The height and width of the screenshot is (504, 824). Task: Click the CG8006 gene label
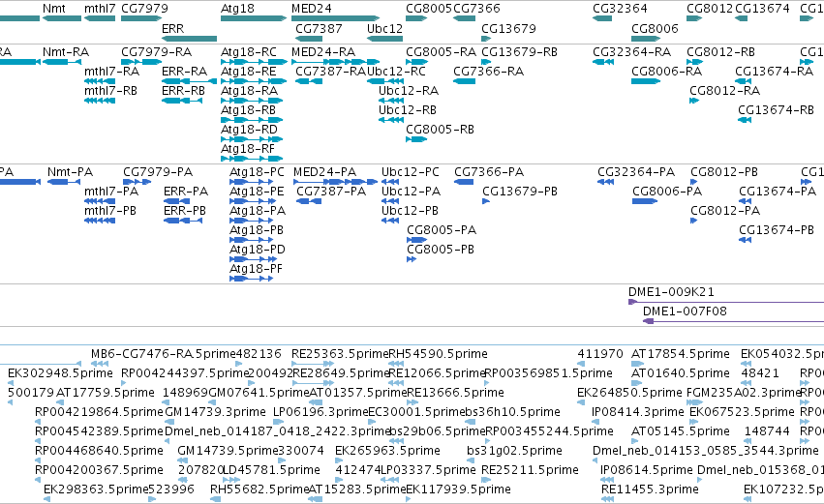[x=655, y=28]
